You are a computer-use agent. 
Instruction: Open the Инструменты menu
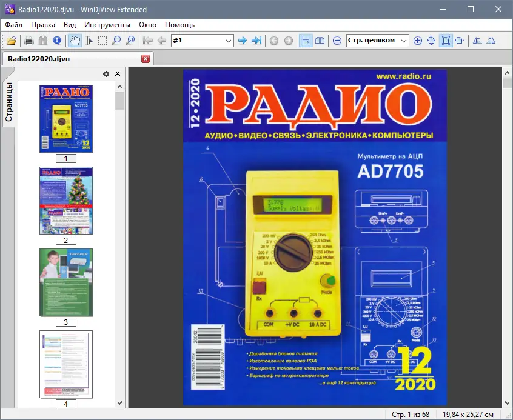click(107, 25)
